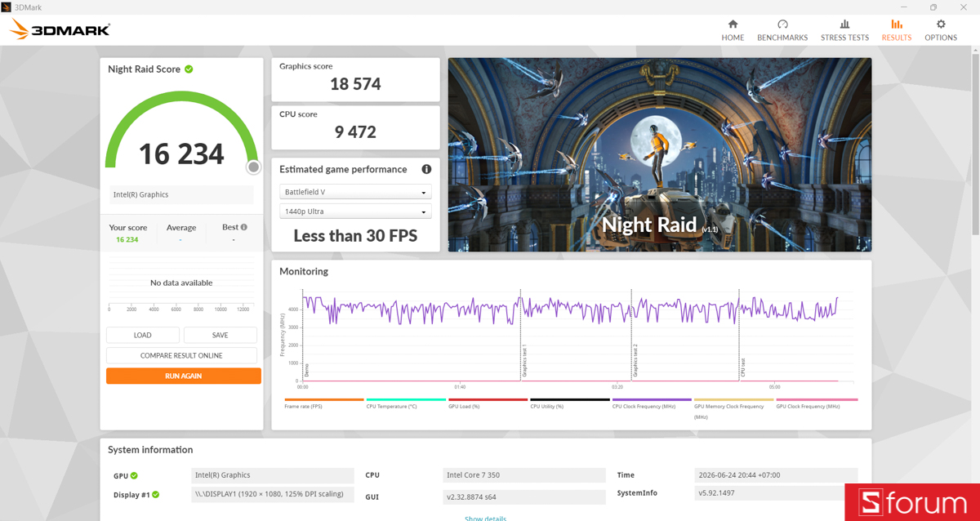Go to the HOME tab
This screenshot has width=980, height=521.
click(733, 30)
